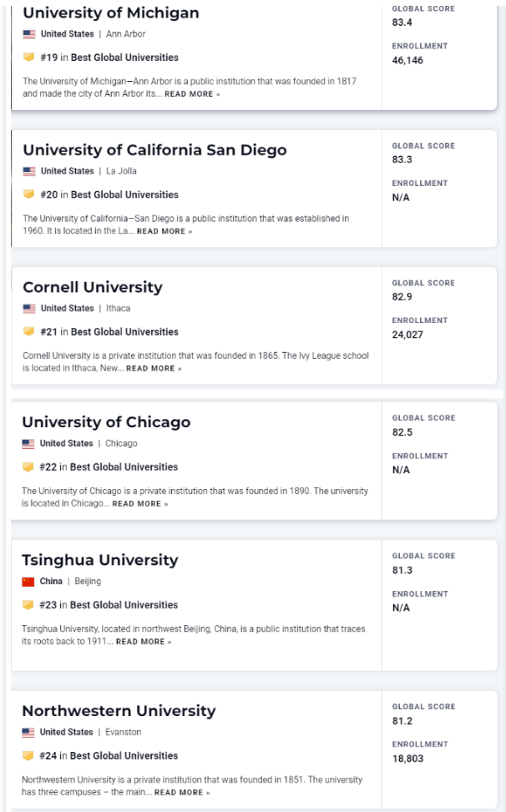Click the China flag icon for Tsinghua
This screenshot has height=812, width=506.
click(28, 582)
